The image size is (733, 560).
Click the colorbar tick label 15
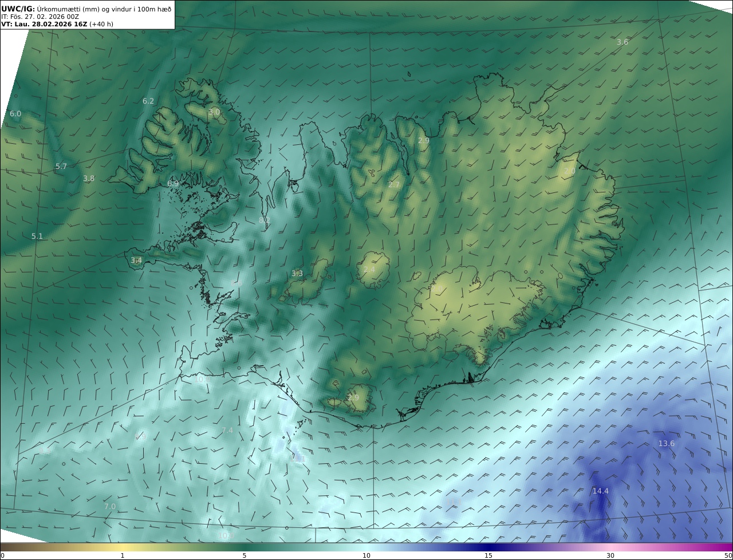(488, 555)
